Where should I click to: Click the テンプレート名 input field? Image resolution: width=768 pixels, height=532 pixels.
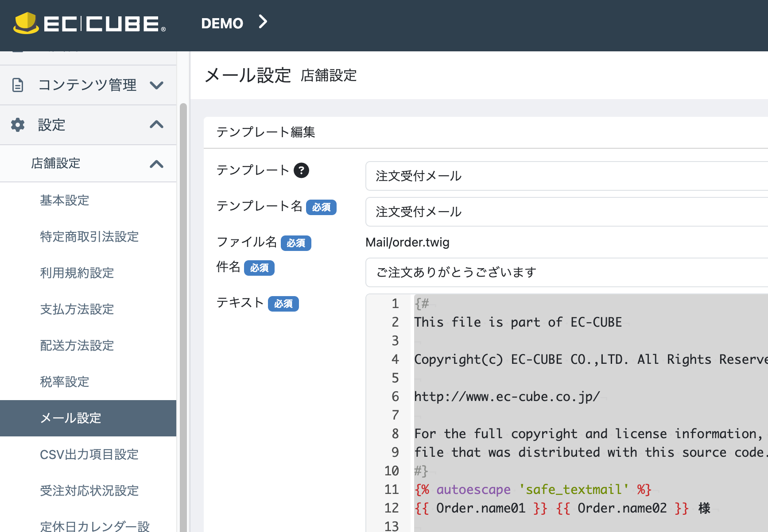coord(566,212)
